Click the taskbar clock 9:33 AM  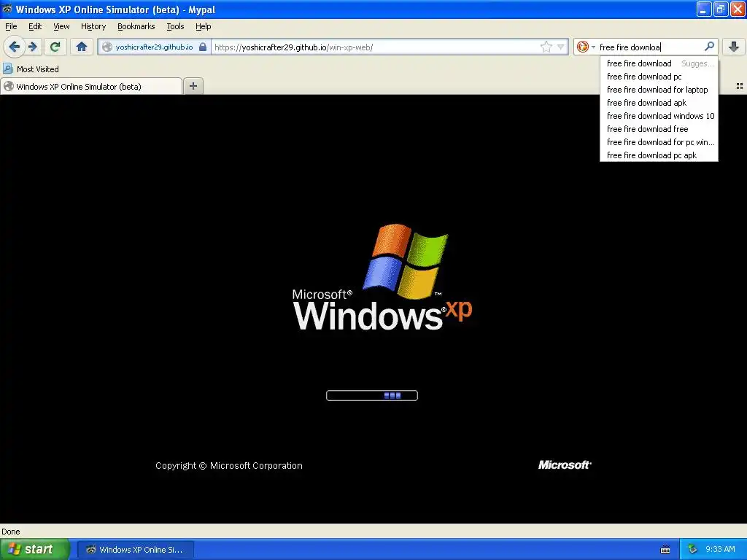(720, 549)
